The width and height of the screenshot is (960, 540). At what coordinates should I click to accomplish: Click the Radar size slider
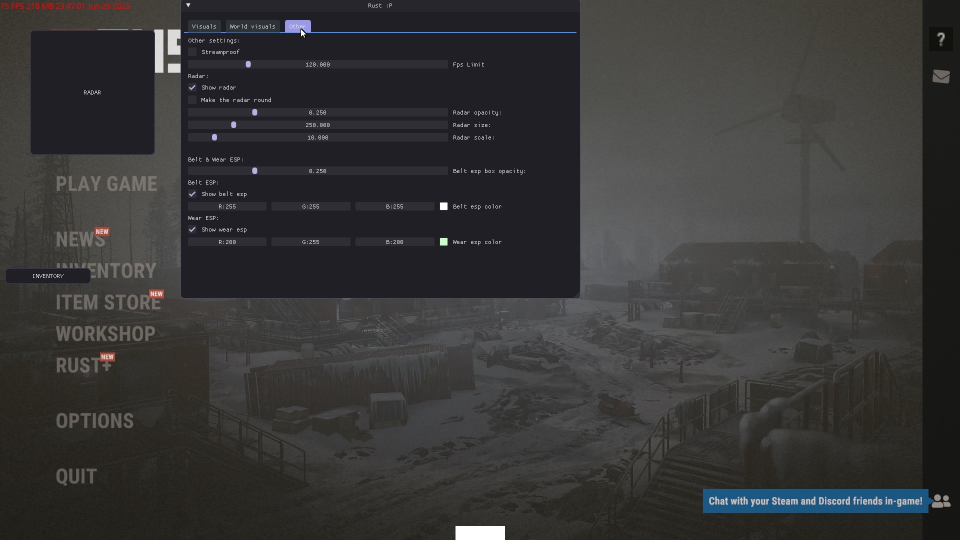click(x=318, y=125)
